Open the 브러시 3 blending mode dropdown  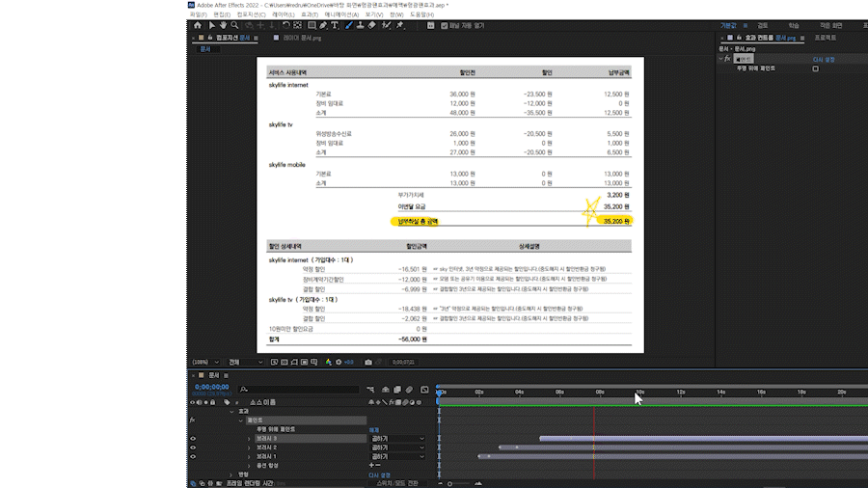[x=397, y=439]
